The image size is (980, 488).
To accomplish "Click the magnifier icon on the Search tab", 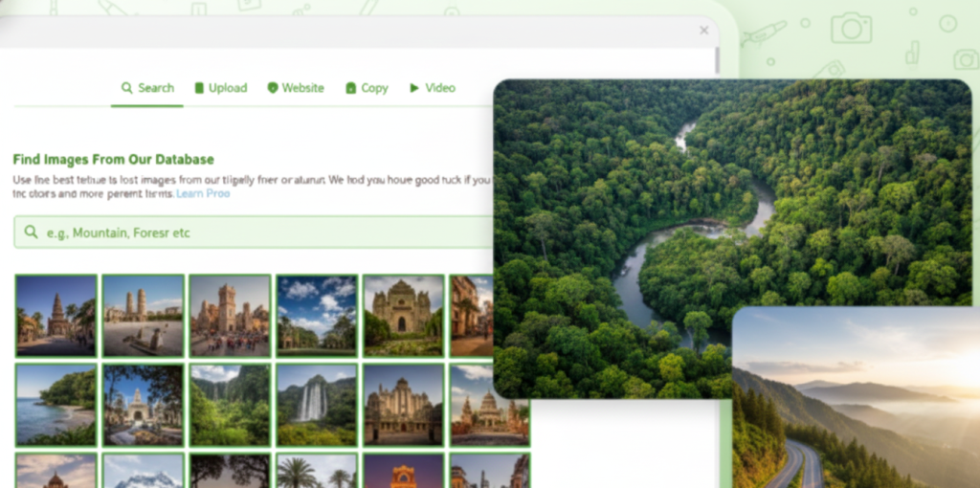I will pos(126,88).
